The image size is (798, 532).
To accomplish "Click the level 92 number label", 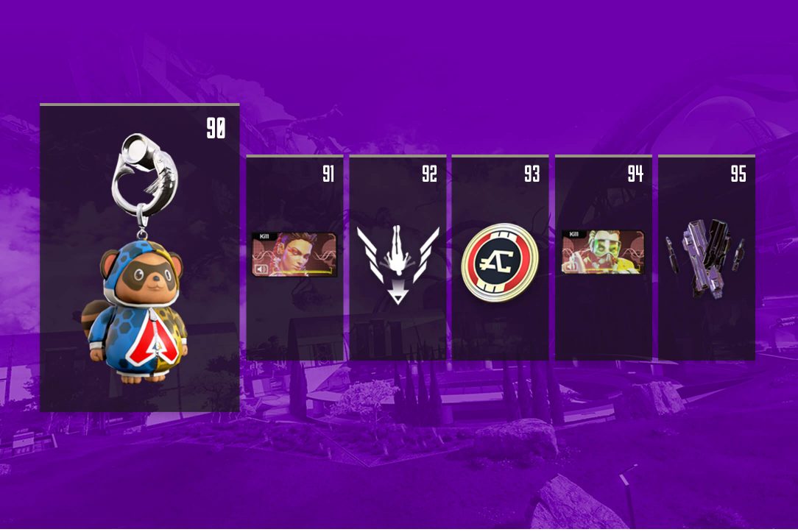I will coord(429,174).
